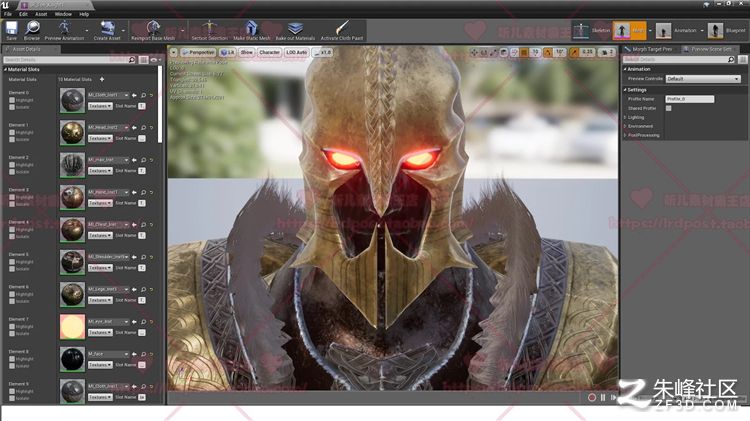Browse to Element 1 material in Content Browser
The image size is (750, 421).
143,128
